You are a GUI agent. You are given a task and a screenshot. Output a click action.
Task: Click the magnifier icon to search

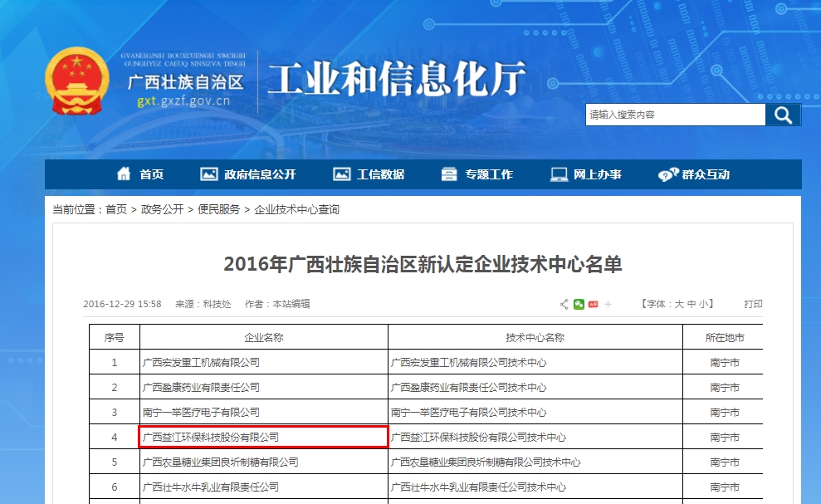[x=782, y=115]
